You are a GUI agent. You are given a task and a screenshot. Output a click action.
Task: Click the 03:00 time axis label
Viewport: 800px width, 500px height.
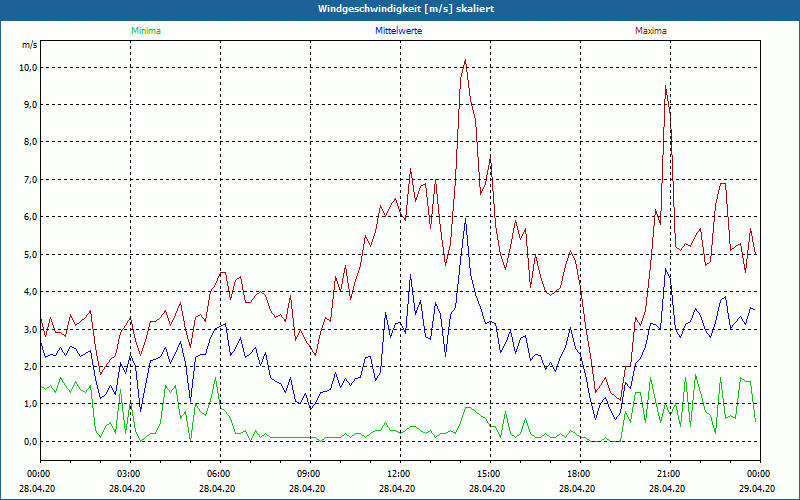pyautogui.click(x=131, y=474)
